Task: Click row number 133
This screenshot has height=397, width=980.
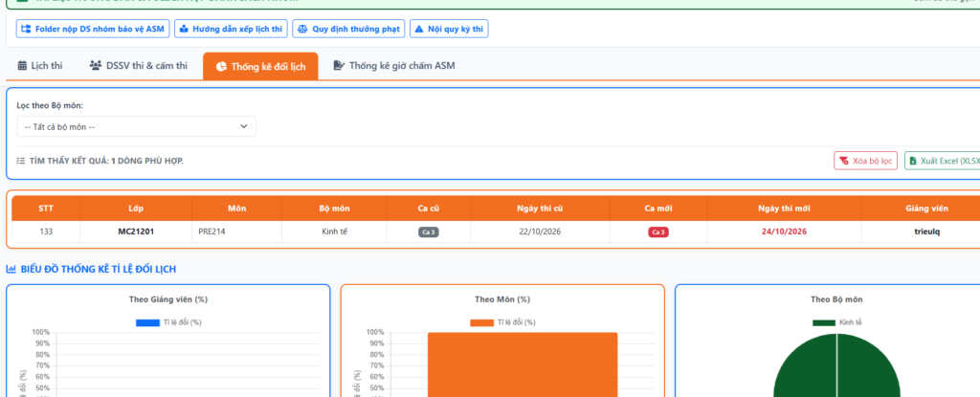Action: click(x=46, y=232)
